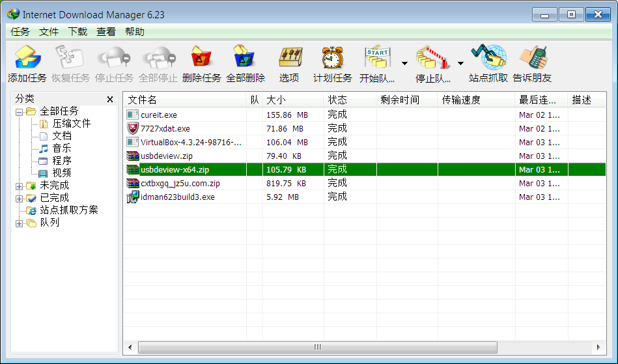Click file icon of cureit.exe
Screen dimensions: 618x364
coord(132,115)
